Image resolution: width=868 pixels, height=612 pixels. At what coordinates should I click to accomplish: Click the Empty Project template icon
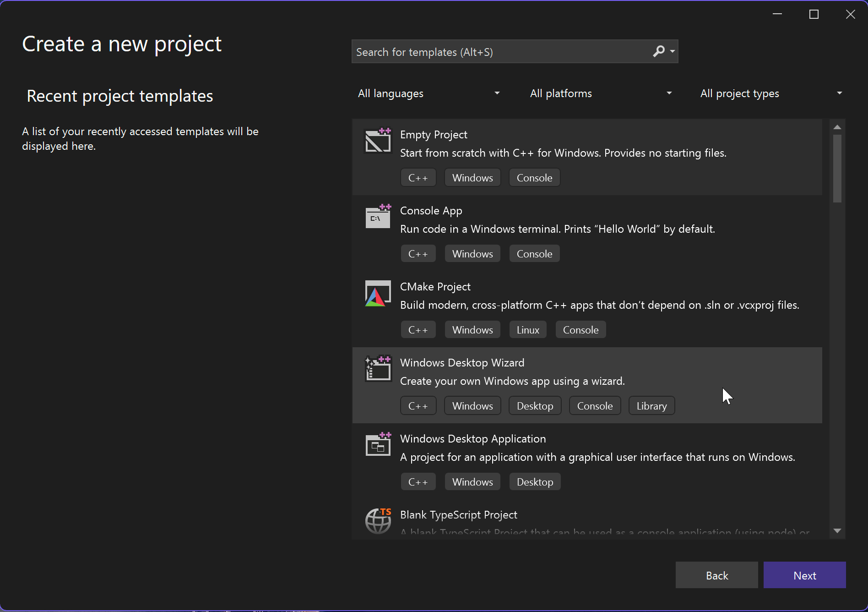click(x=378, y=140)
